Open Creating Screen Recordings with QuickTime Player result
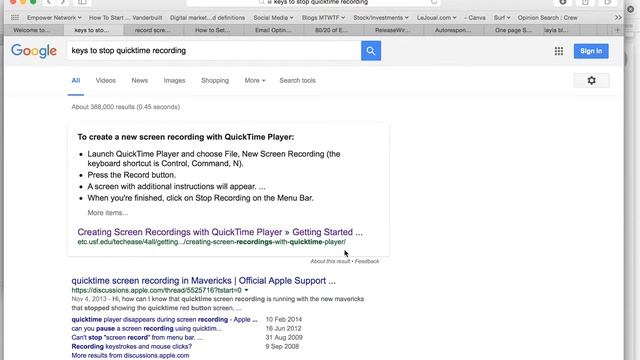Screen dimensions: 640x360 pos(220,232)
